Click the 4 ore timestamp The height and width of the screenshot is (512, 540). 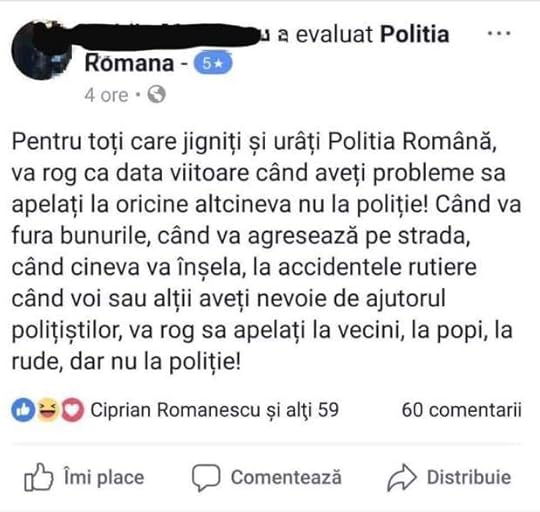(106, 95)
